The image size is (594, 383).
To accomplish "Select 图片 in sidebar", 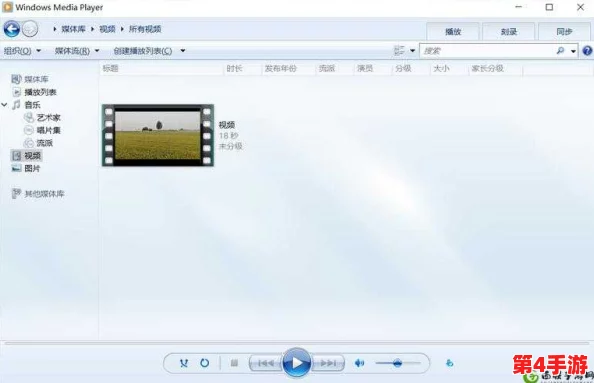I will pos(32,169).
